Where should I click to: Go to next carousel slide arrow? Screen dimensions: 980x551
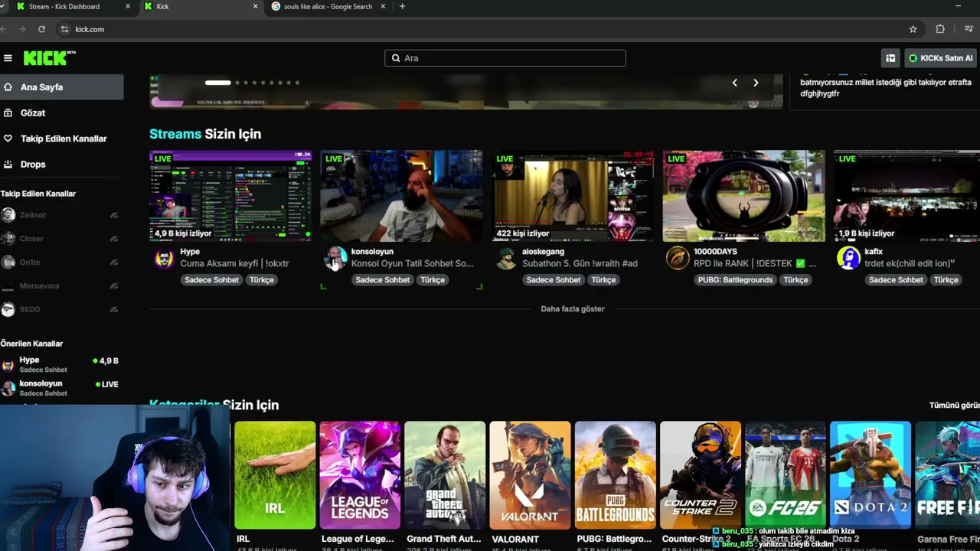[756, 83]
